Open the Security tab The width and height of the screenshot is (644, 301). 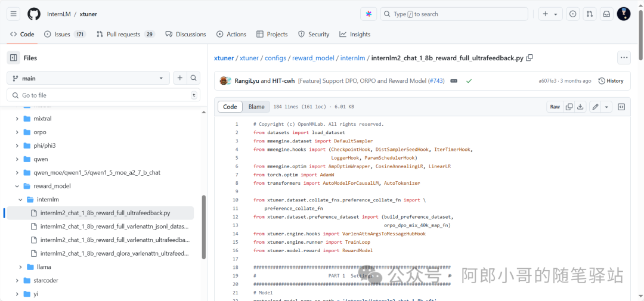tap(314, 35)
